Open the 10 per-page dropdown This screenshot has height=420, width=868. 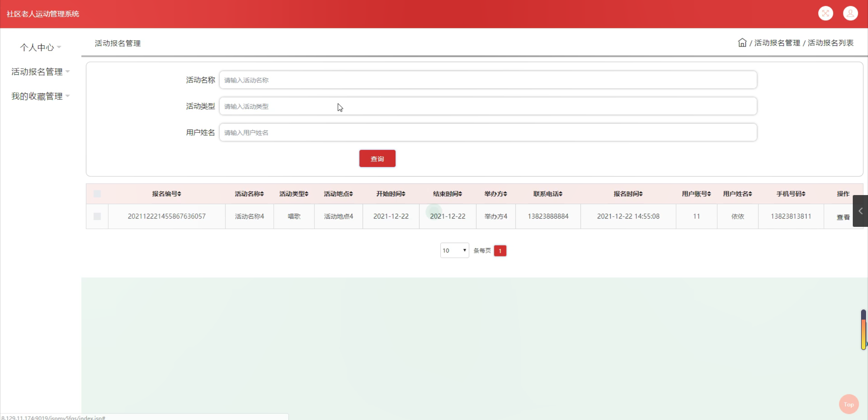click(454, 250)
